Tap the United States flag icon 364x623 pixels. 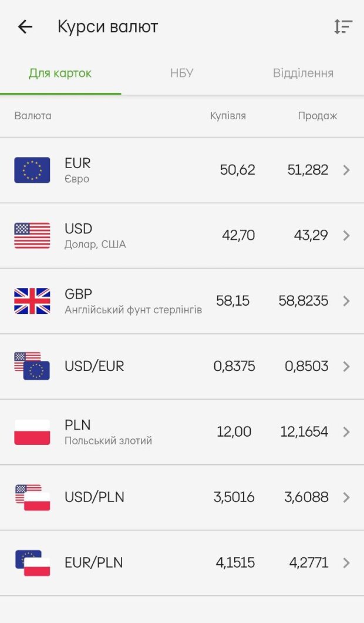pyautogui.click(x=32, y=236)
